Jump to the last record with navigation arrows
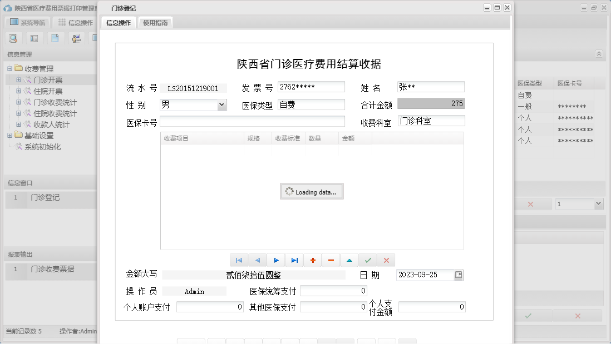Screen dimensions: 611x364 tap(294, 260)
